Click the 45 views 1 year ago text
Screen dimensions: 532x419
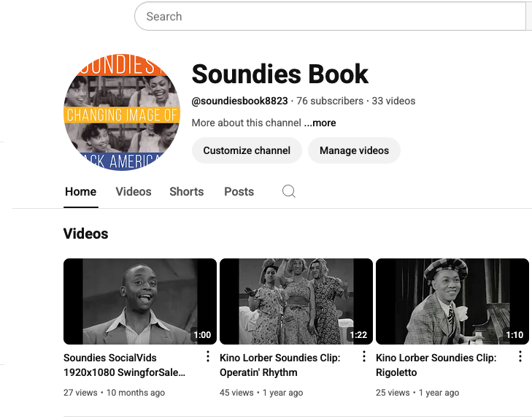[261, 393]
